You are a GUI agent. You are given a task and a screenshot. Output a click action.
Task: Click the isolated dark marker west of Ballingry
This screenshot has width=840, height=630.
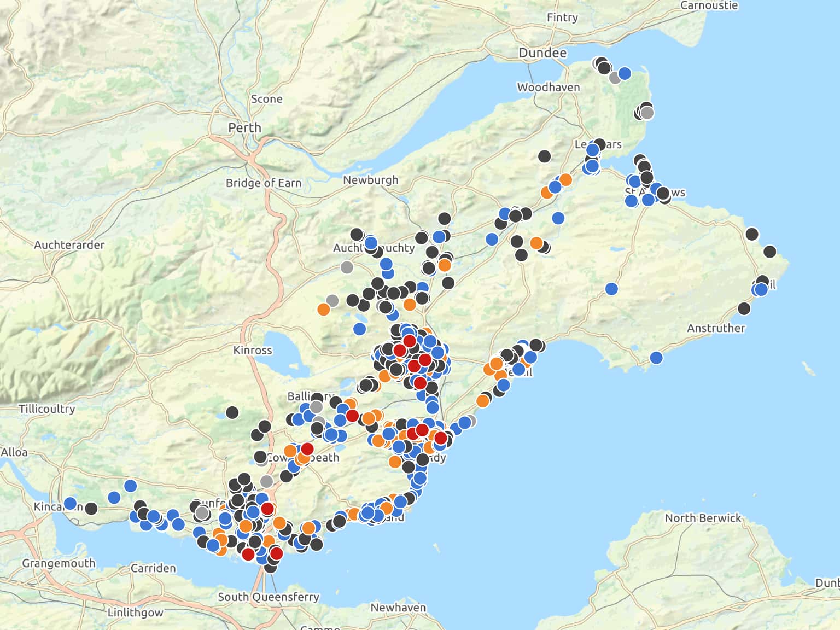(x=232, y=412)
